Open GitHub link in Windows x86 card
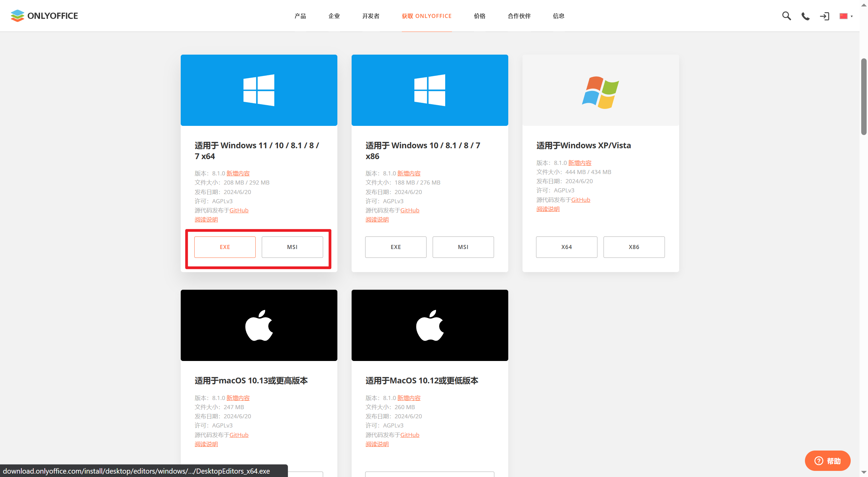 (410, 210)
